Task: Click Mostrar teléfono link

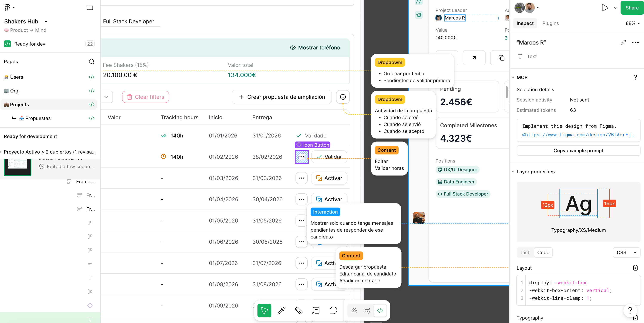Action: [315, 48]
